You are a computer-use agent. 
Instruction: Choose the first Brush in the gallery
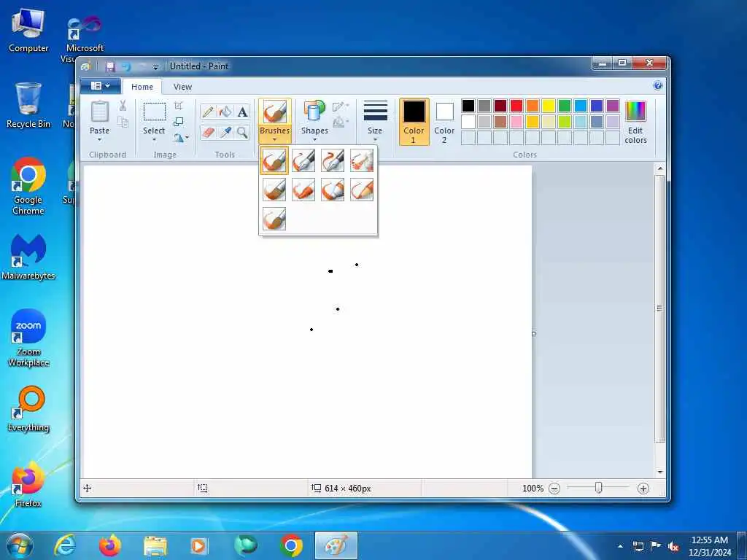274,160
